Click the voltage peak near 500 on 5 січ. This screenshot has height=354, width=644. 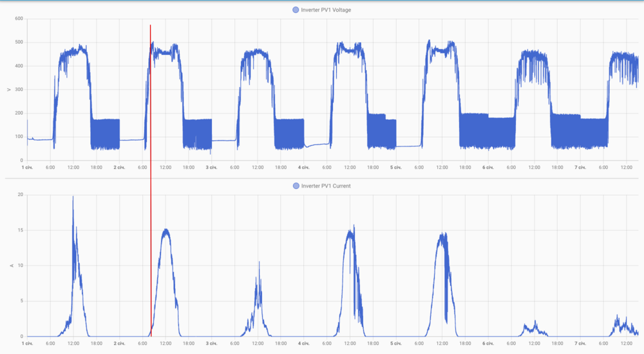[429, 41]
